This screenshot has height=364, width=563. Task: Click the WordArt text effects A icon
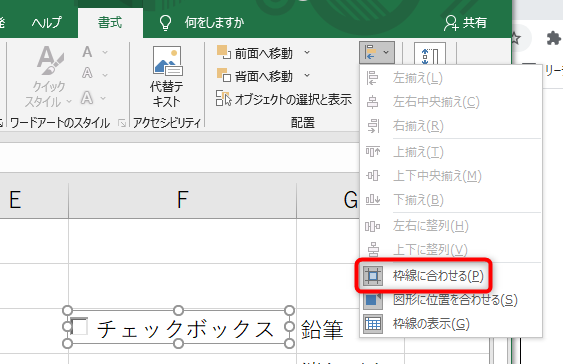point(87,97)
